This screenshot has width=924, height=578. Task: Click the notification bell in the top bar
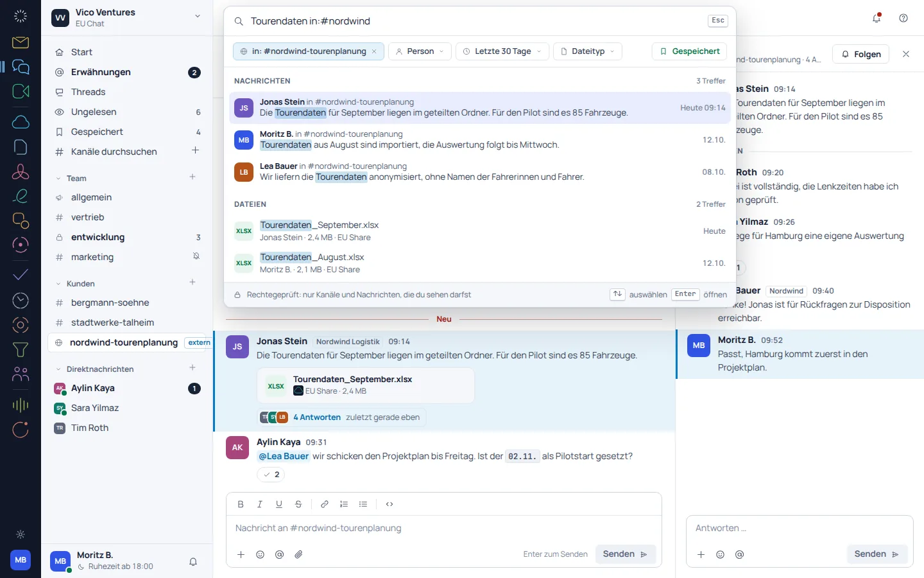point(877,18)
